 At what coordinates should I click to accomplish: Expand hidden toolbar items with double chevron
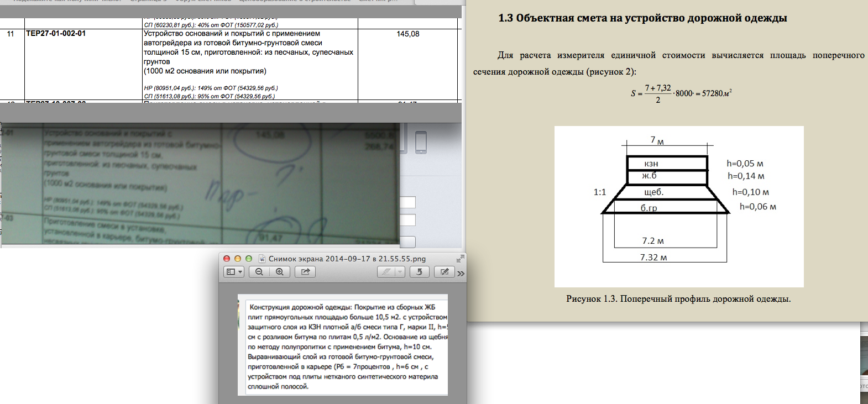(x=461, y=273)
